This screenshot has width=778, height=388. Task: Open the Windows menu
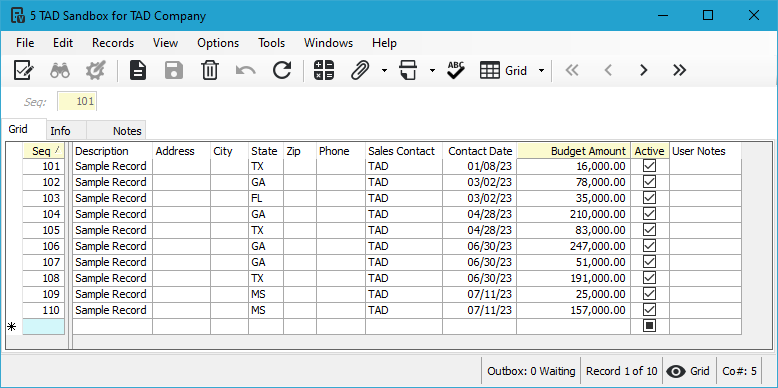tap(328, 43)
